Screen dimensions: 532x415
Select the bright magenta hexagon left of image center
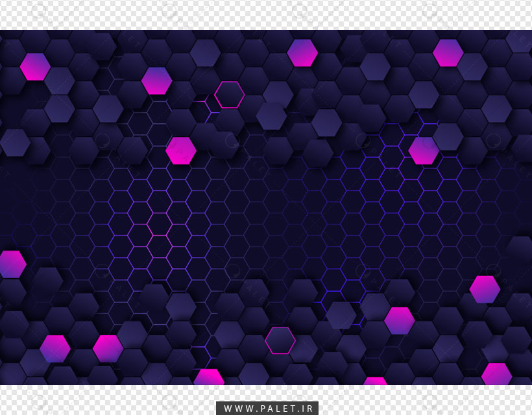pos(181,150)
